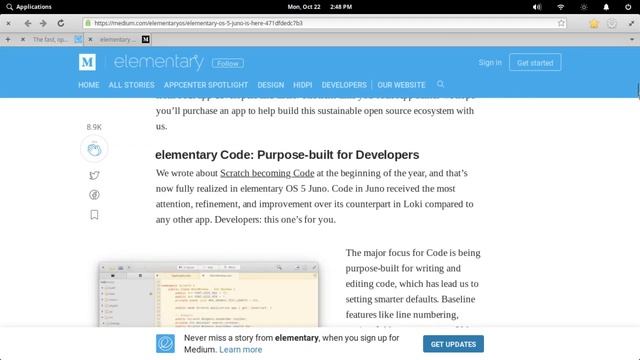This screenshot has width=640, height=360.
Task: Open the browser settings gear menu
Action: tap(612, 24)
